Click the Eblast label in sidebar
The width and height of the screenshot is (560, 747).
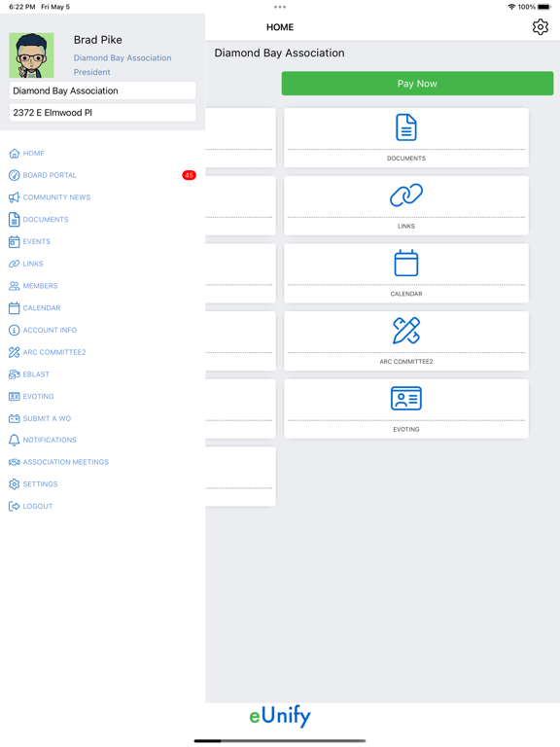(36, 374)
